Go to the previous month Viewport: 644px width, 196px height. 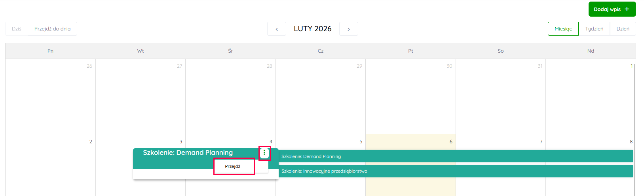(277, 29)
